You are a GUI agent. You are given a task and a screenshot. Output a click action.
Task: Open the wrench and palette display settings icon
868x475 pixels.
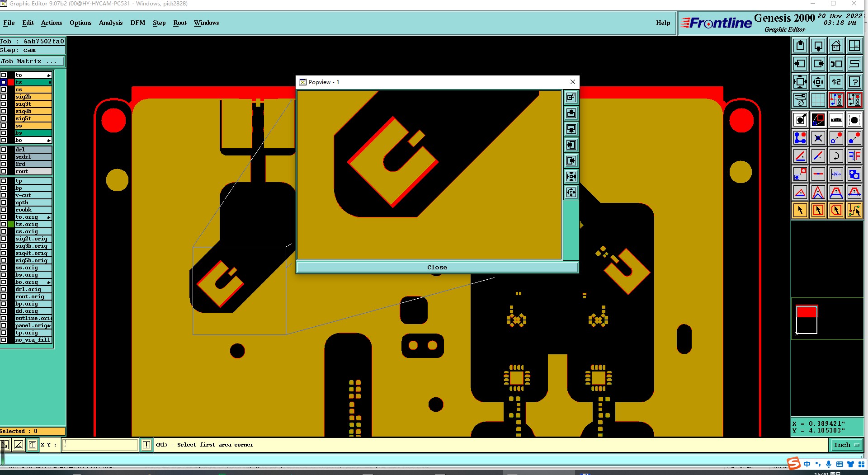click(800, 100)
